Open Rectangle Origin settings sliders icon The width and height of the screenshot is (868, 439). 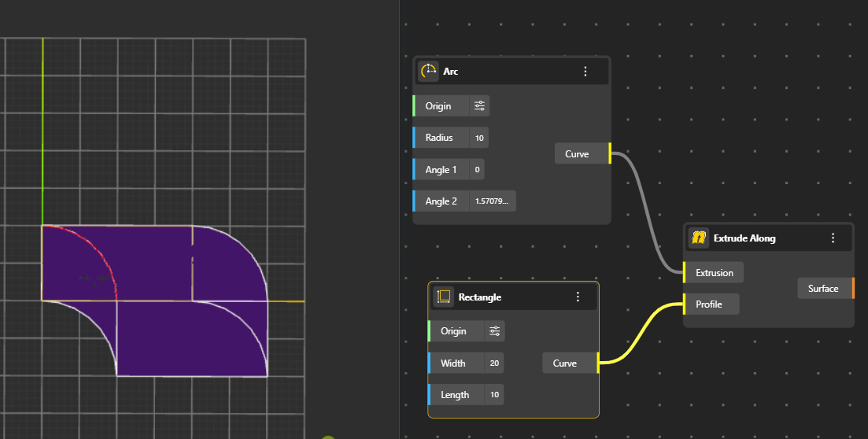tap(494, 331)
